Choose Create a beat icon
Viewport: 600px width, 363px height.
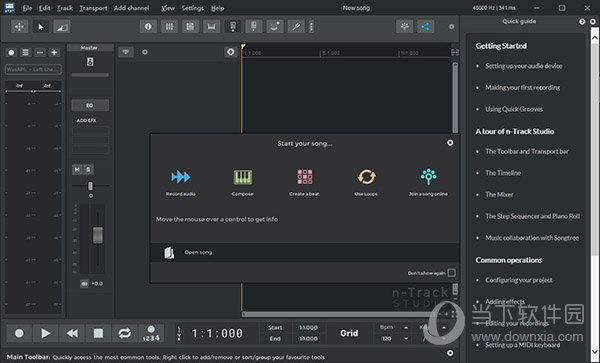[305, 182]
